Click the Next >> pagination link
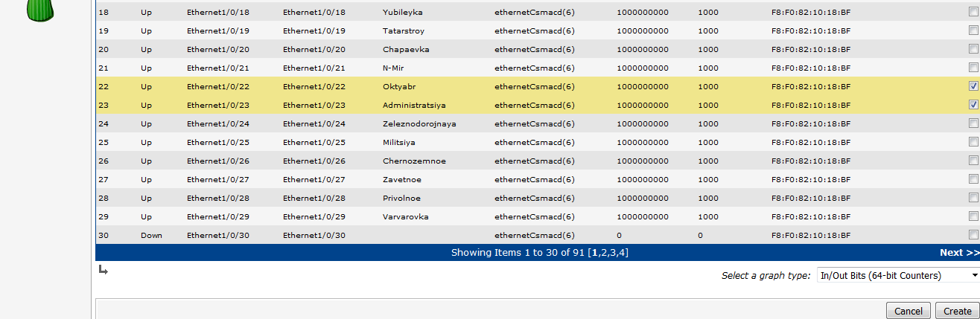Image resolution: width=980 pixels, height=319 pixels. pos(959,253)
